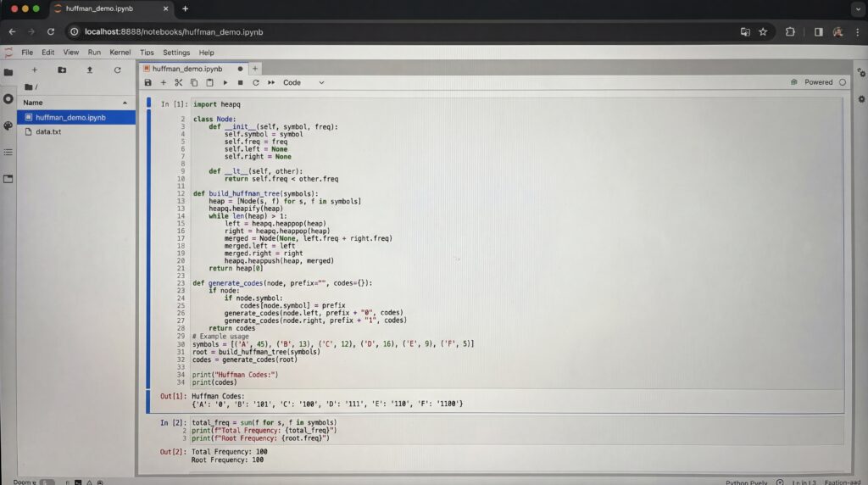Open browser profile avatar
Screen dimensions: 868x485
tap(838, 32)
